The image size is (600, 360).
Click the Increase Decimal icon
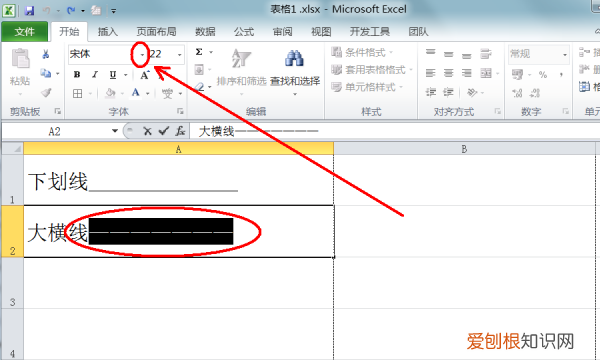[517, 93]
